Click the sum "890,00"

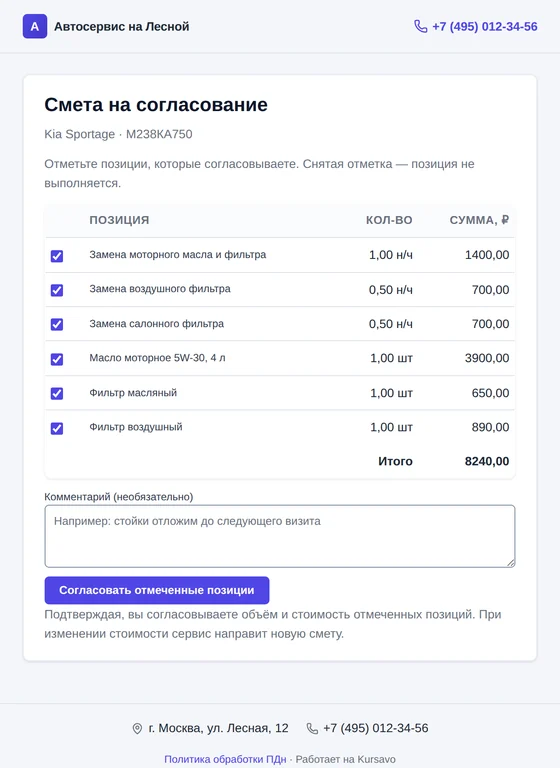[x=490, y=427]
